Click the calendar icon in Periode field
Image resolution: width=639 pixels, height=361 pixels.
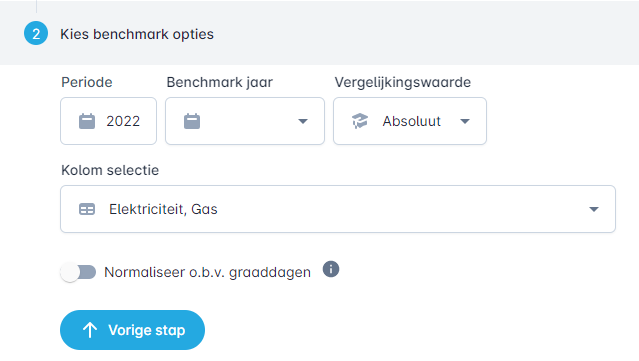87,121
